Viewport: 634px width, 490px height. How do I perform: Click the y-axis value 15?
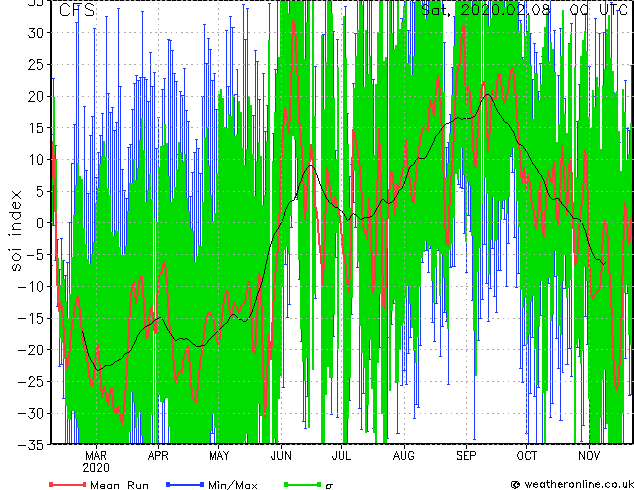[x=36, y=128]
